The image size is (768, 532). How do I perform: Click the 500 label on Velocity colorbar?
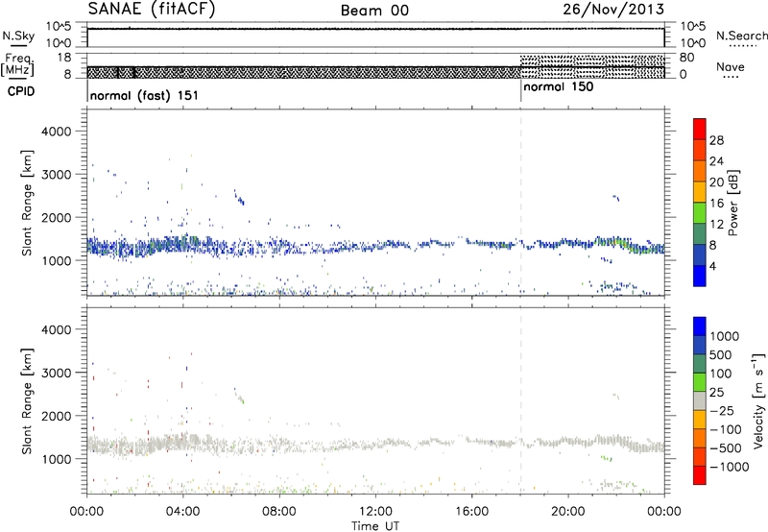[722, 354]
